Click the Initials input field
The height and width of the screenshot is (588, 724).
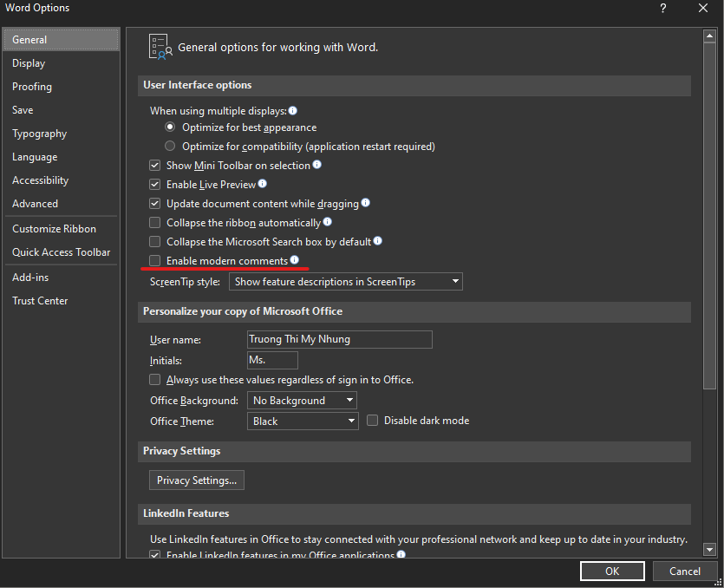point(272,360)
